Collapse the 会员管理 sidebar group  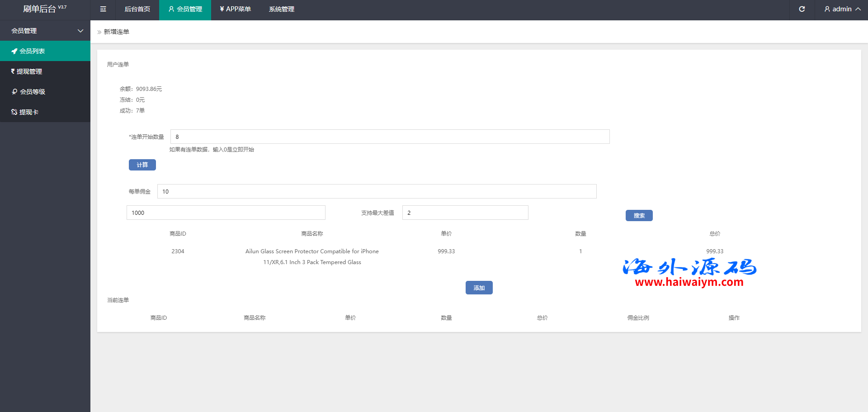(80, 31)
